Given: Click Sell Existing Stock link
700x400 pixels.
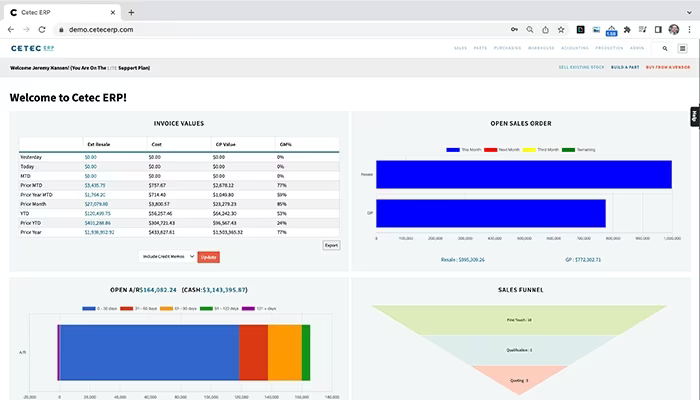Looking at the screenshot, I should (x=581, y=67).
